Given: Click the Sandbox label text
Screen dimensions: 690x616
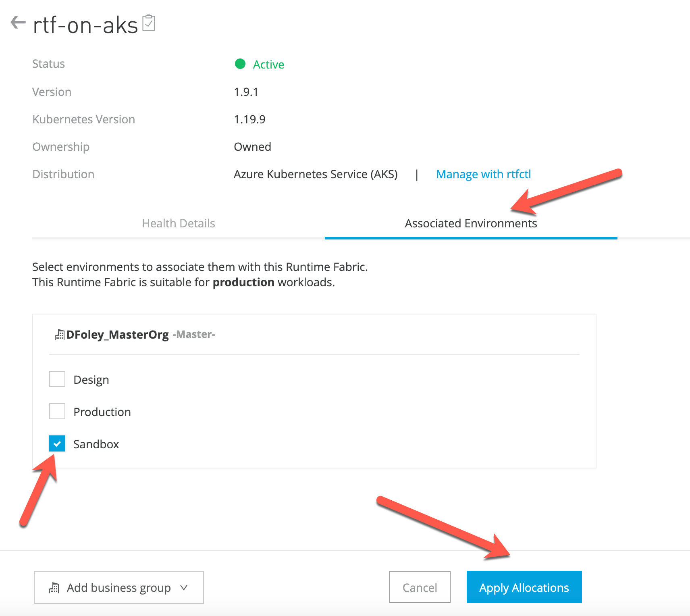Looking at the screenshot, I should (x=96, y=444).
